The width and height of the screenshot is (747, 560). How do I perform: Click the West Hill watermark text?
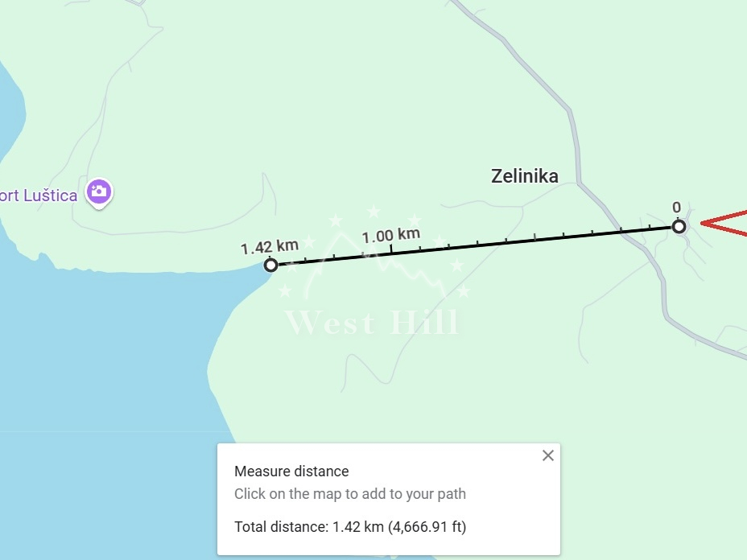[x=372, y=323]
